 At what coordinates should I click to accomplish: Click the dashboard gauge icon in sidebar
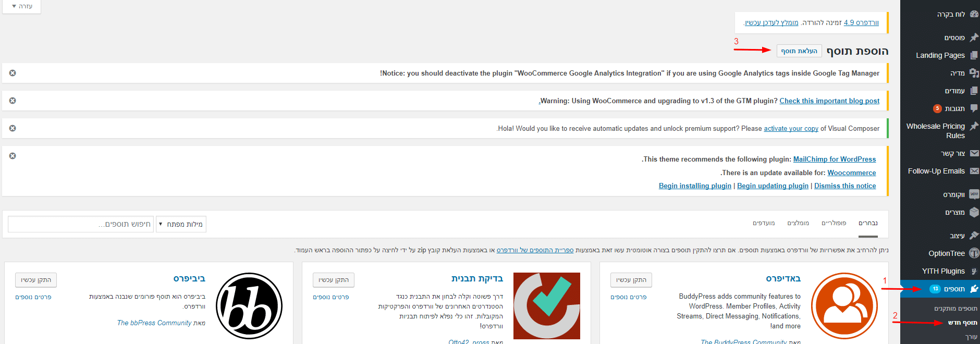click(x=974, y=14)
